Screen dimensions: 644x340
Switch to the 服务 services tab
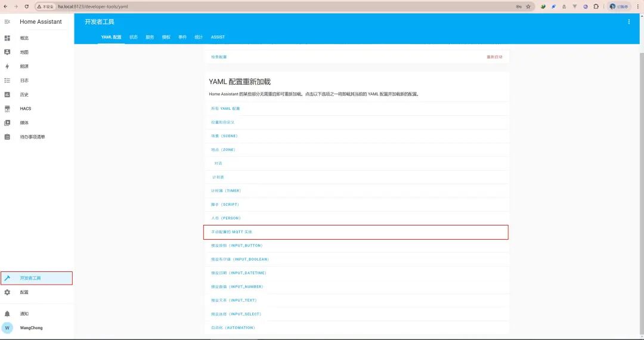click(150, 37)
